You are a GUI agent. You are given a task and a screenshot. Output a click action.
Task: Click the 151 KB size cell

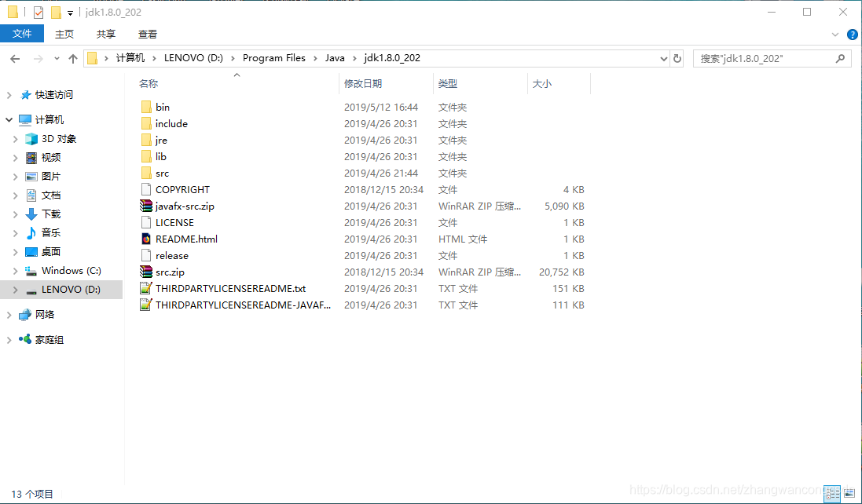(x=568, y=288)
